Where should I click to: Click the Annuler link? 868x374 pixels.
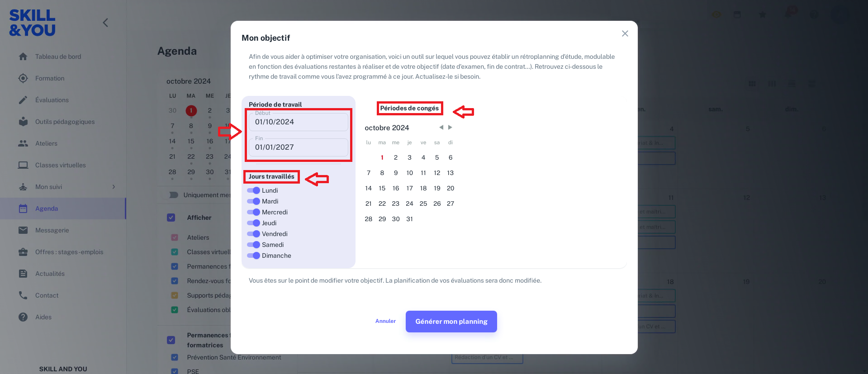coord(385,321)
